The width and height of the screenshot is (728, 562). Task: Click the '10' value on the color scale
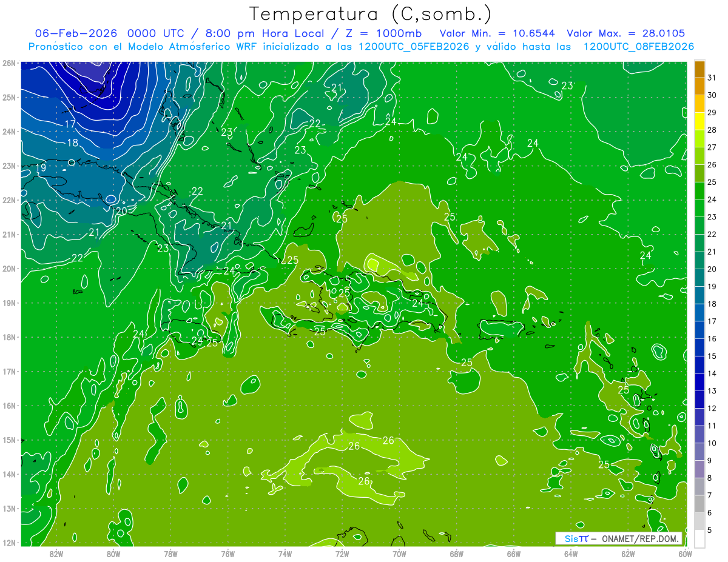(712, 443)
